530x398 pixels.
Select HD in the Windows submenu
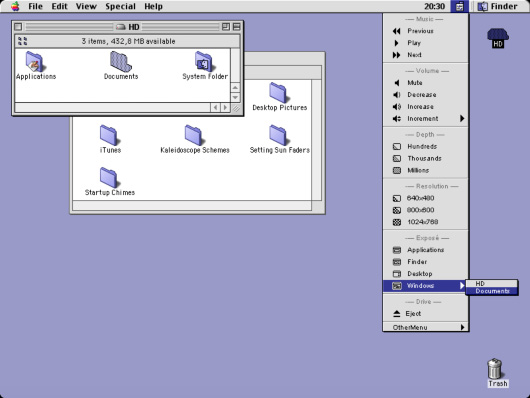[492, 283]
